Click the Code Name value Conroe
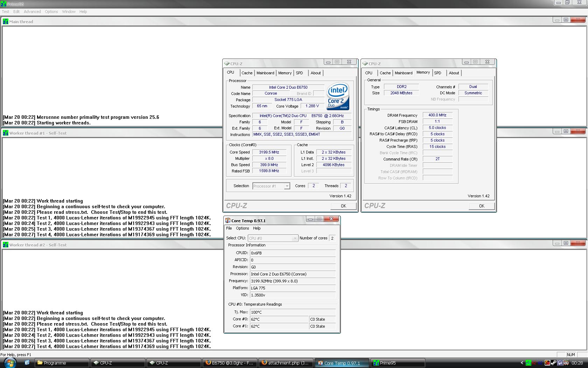Image resolution: width=588 pixels, height=368 pixels. pyautogui.click(x=271, y=94)
